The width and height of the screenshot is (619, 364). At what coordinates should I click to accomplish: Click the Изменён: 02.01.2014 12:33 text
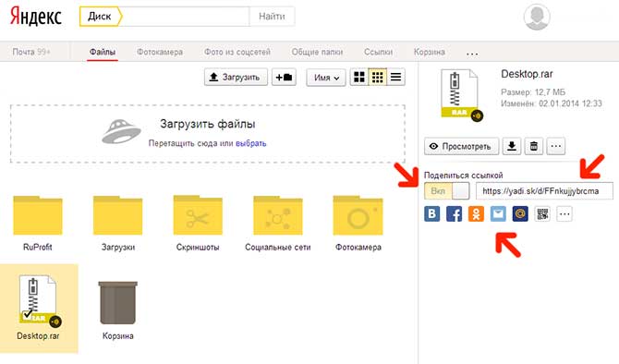tap(552, 103)
